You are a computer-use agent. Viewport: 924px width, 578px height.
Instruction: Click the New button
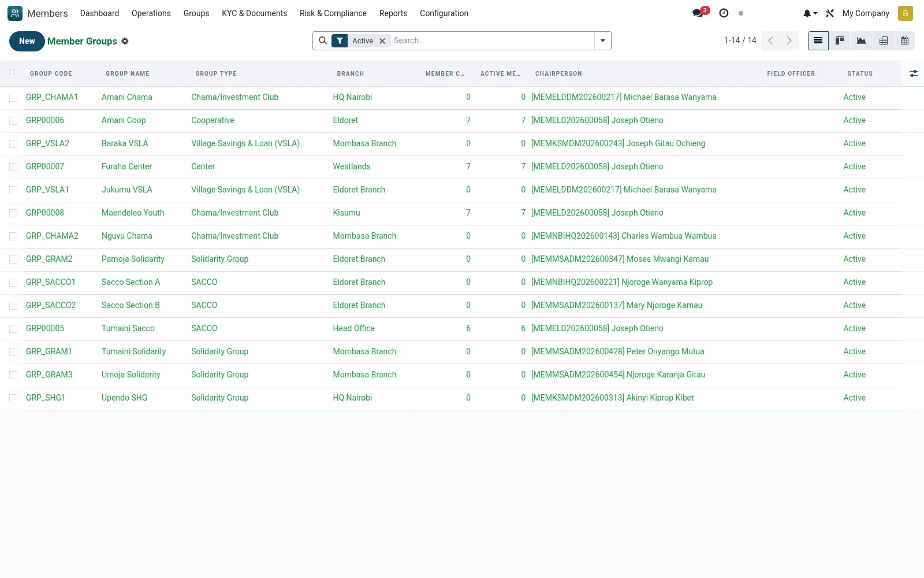(27, 41)
